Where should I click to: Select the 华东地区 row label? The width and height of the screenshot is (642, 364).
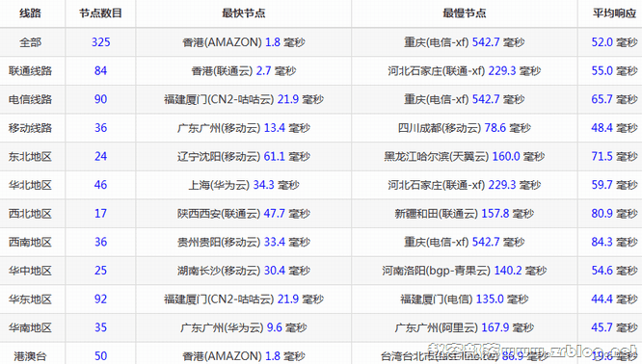[x=30, y=299]
